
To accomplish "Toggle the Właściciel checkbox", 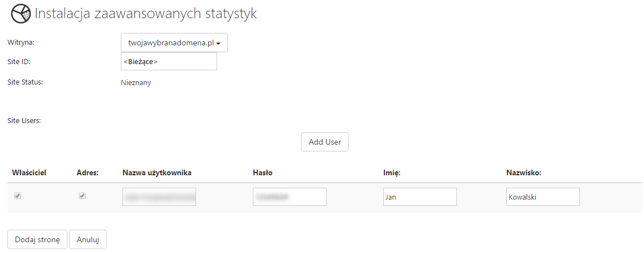I will (18, 196).
